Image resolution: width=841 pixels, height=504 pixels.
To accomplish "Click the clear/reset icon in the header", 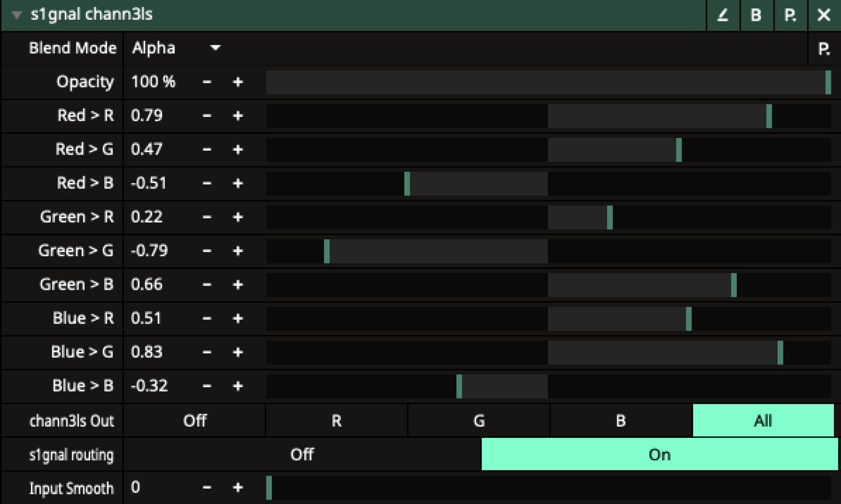I will point(723,15).
